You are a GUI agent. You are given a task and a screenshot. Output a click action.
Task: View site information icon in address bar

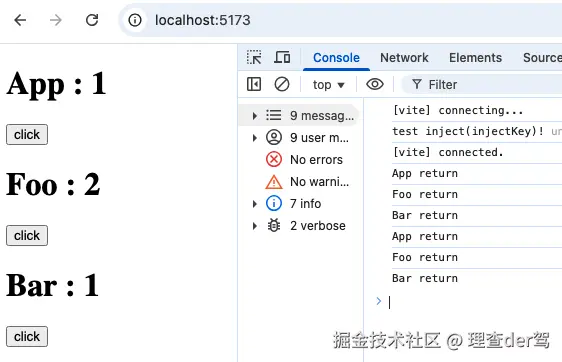click(135, 20)
